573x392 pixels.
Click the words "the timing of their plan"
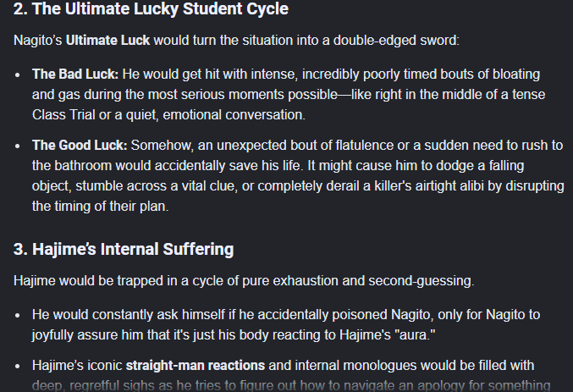pos(99,207)
